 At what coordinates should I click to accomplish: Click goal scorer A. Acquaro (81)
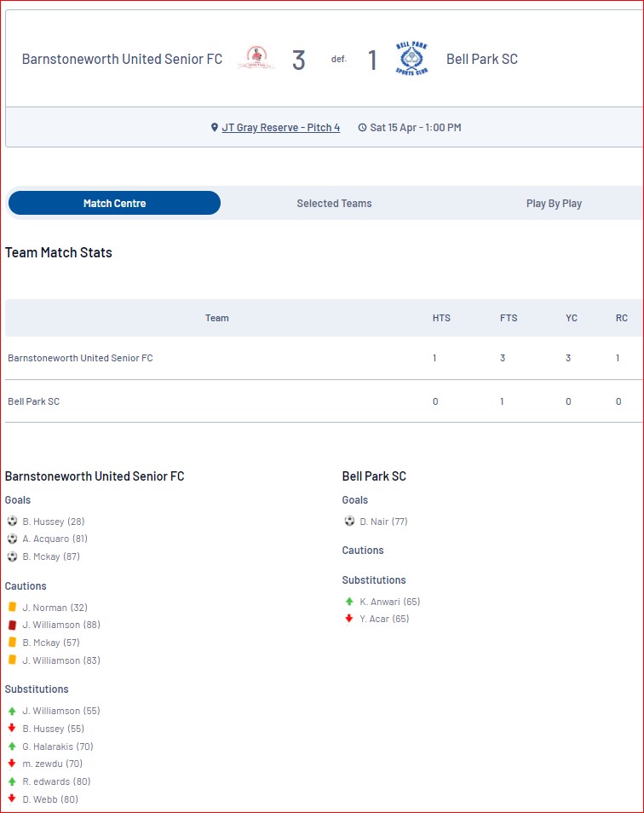55,539
